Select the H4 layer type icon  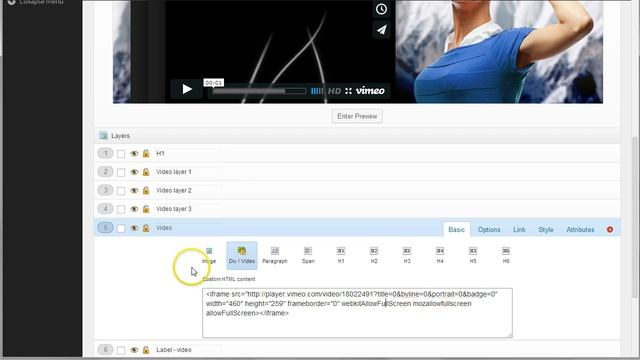[x=440, y=255]
